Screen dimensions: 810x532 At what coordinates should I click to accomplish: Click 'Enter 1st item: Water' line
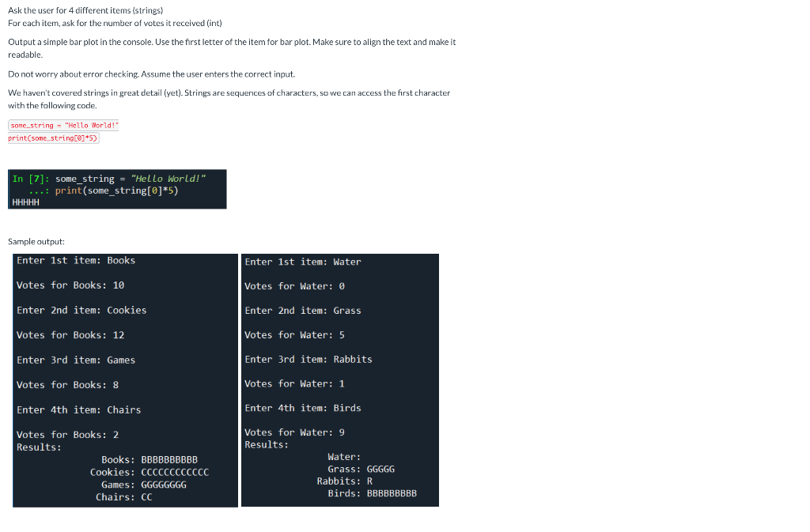(x=303, y=262)
